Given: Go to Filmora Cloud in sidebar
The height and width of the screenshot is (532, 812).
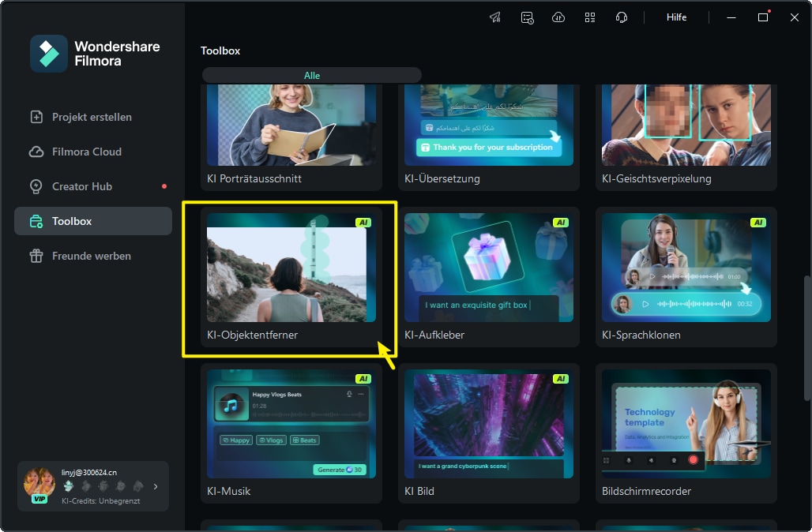Looking at the screenshot, I should pos(87,152).
